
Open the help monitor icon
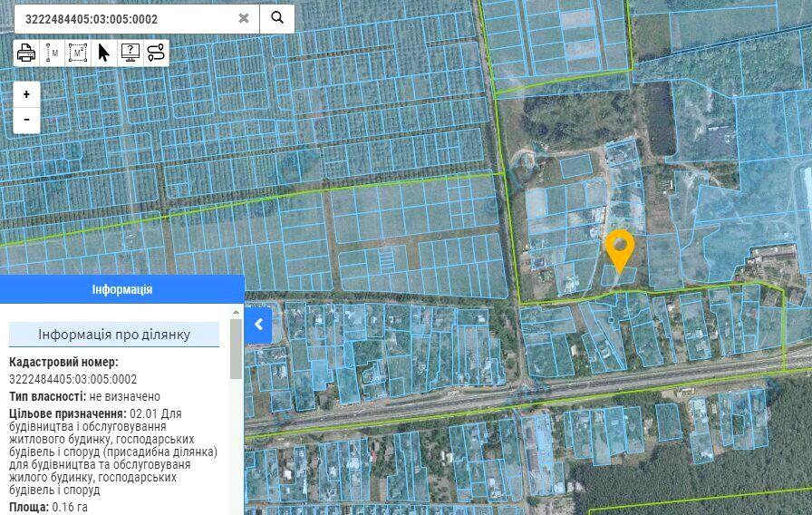coord(130,53)
